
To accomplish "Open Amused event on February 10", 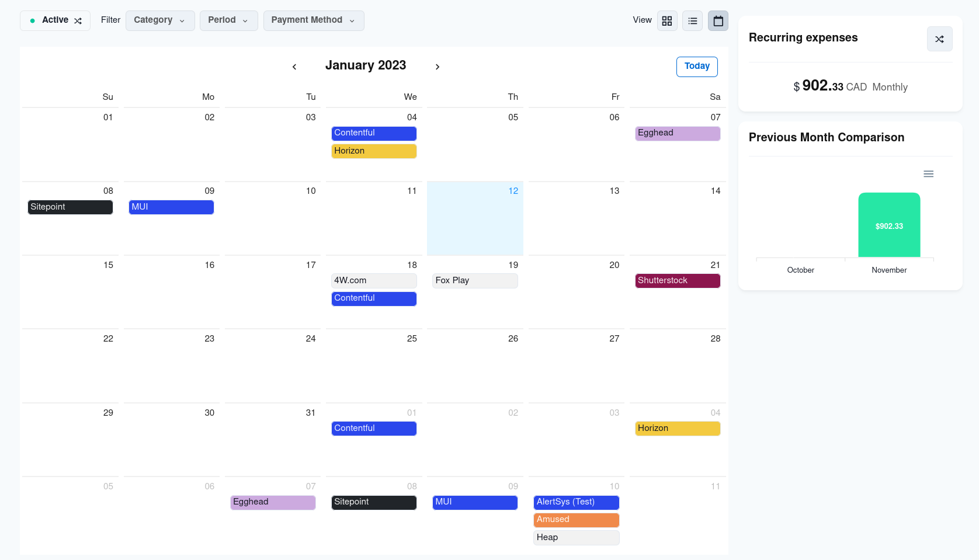I will (x=577, y=520).
